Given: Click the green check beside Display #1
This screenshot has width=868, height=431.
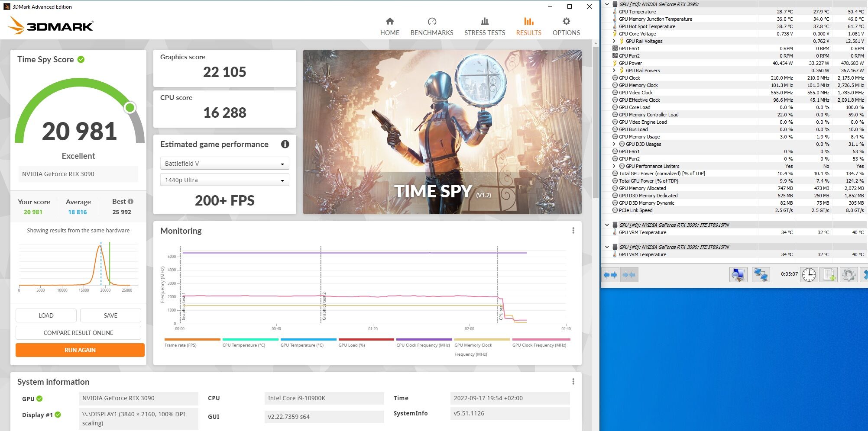Looking at the screenshot, I should pyautogui.click(x=58, y=415).
